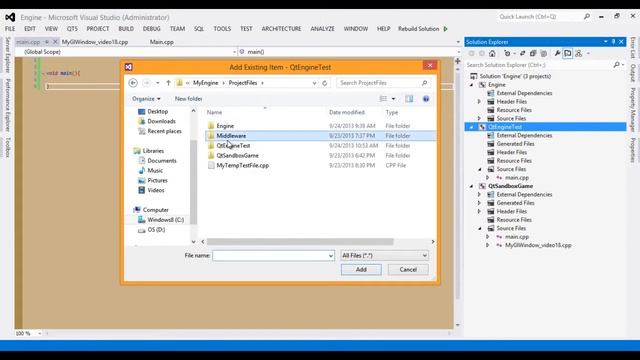Image resolution: width=640 pixels, height=360 pixels.
Task: Show the preview pane in dialog
Action: point(409,99)
